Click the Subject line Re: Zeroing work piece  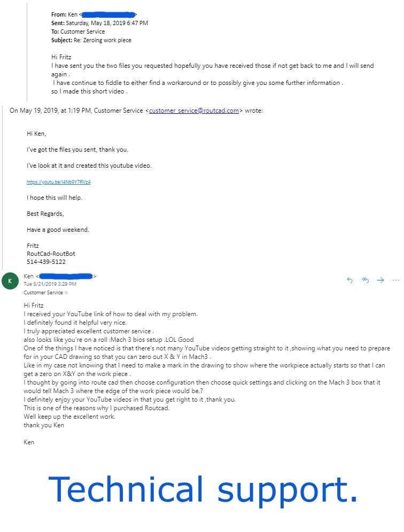coord(91,40)
